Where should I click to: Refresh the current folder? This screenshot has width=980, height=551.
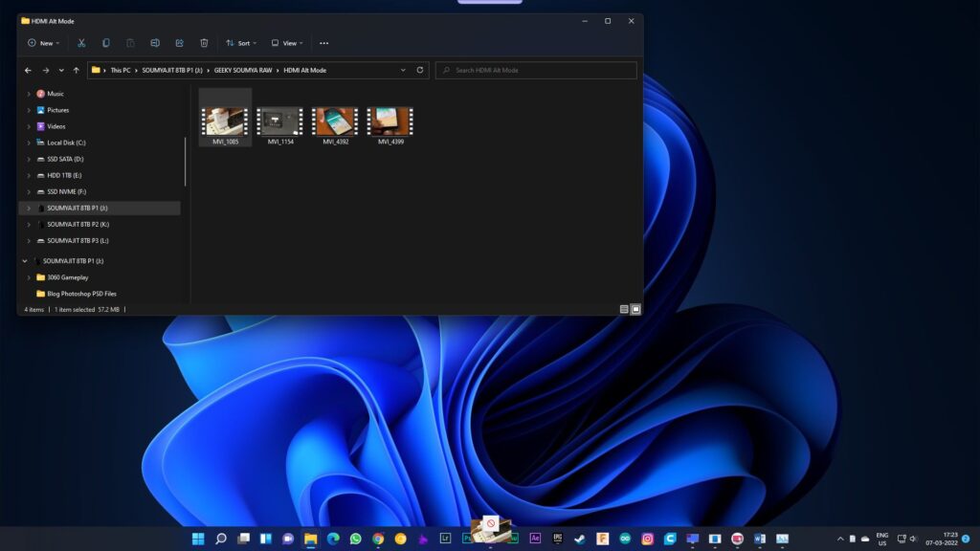click(420, 71)
